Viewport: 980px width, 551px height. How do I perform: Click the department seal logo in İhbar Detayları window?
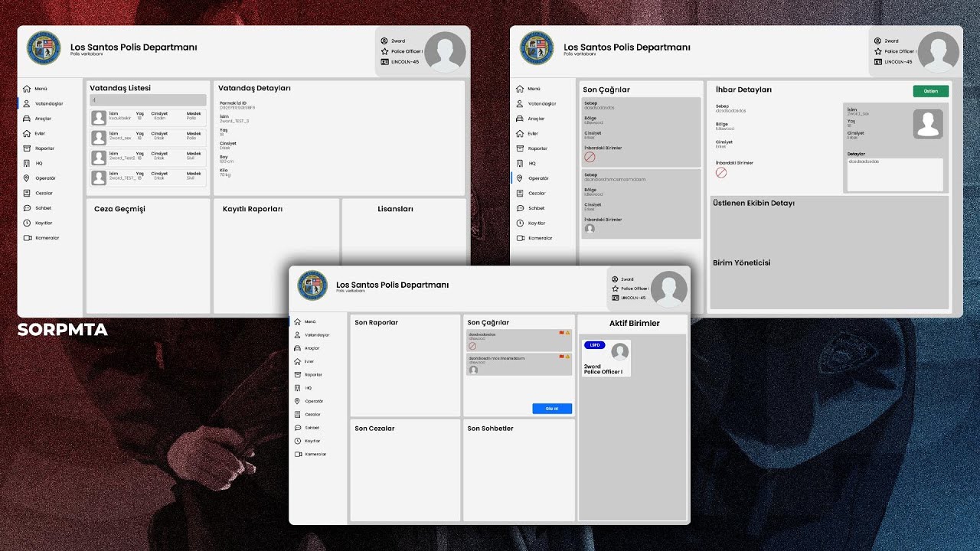coord(537,48)
